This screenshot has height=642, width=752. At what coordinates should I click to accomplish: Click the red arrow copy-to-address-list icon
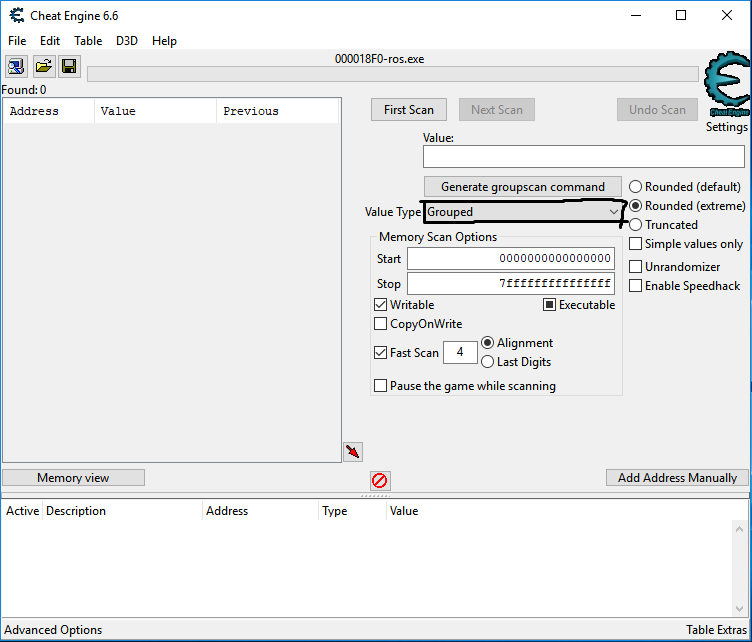tap(353, 452)
